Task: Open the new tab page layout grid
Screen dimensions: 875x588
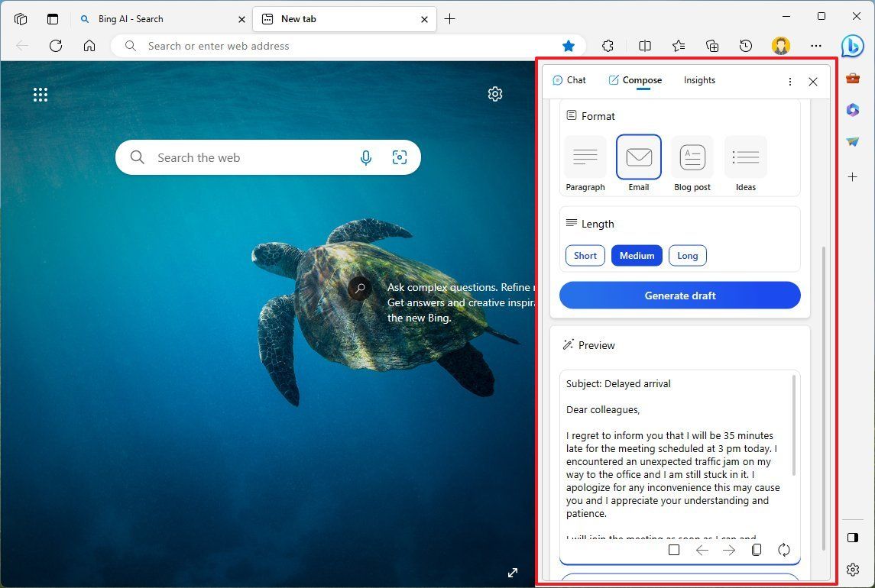Action: point(41,94)
